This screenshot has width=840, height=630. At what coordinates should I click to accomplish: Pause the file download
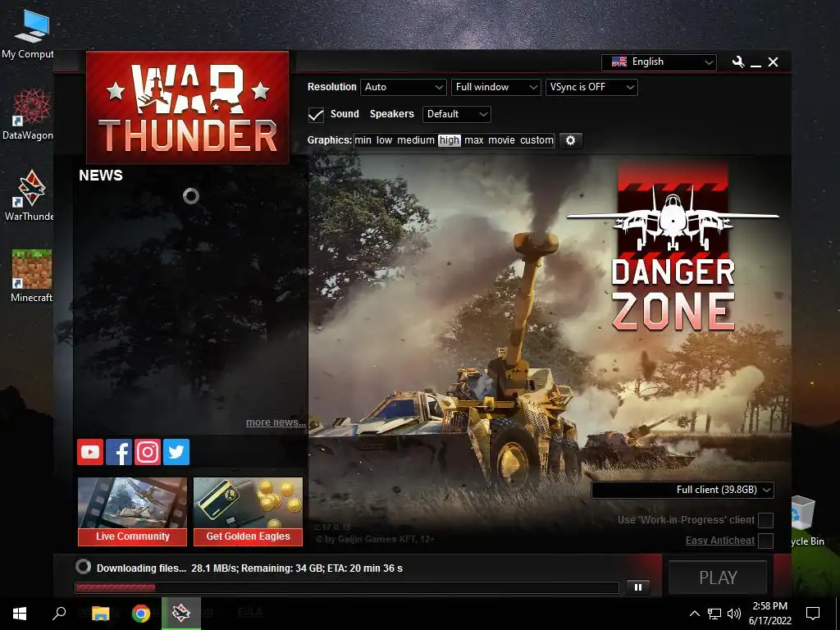click(x=638, y=587)
